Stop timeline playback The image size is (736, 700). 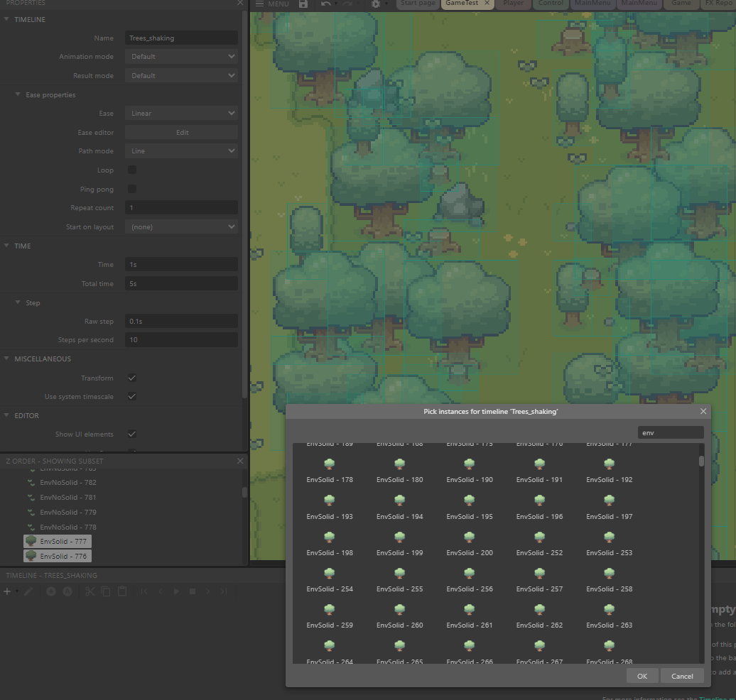[x=192, y=591]
